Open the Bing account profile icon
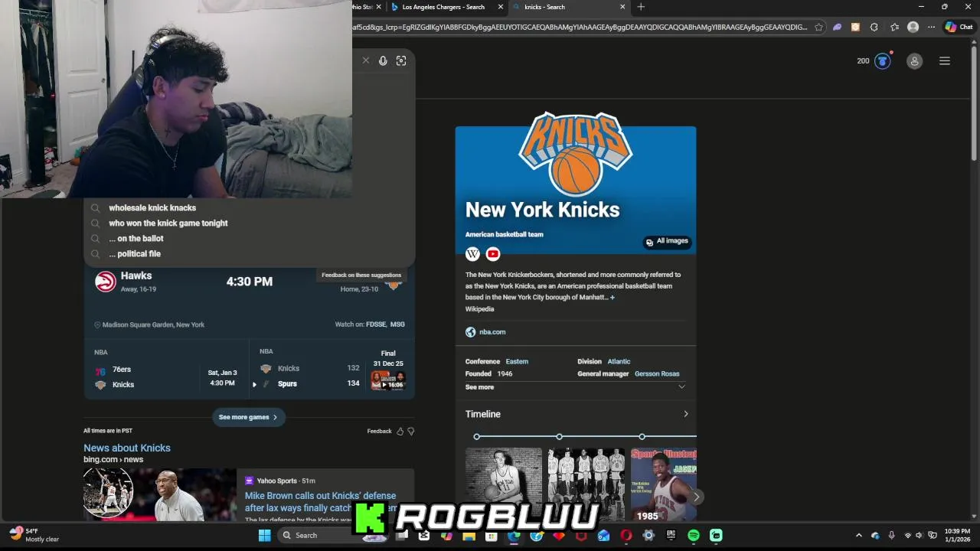 pyautogui.click(x=914, y=61)
